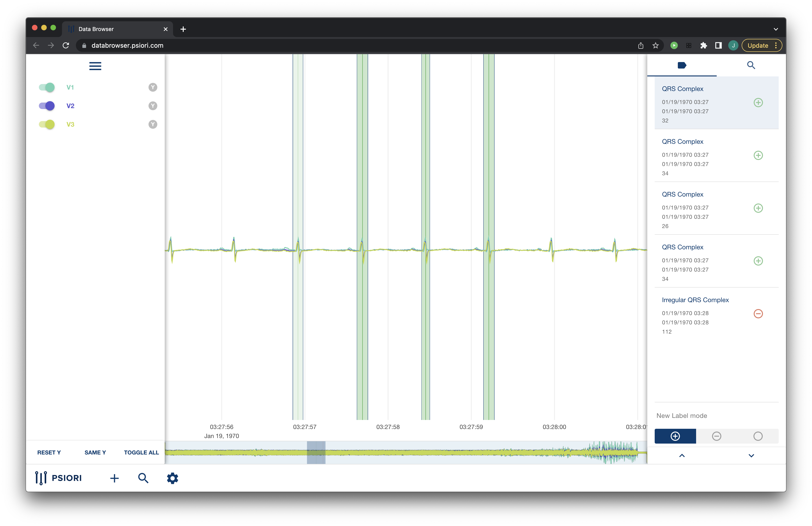Open the tab search dropdown arrow

point(775,29)
